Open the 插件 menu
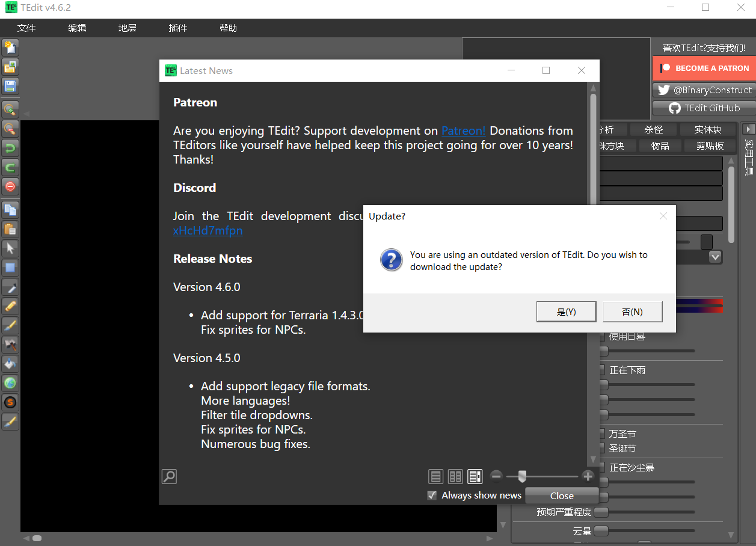 click(178, 28)
